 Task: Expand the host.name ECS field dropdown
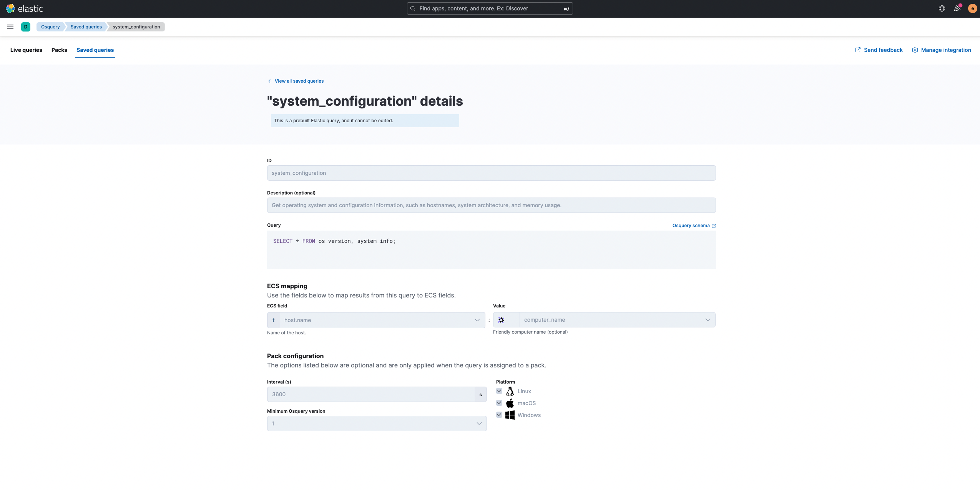click(x=477, y=320)
